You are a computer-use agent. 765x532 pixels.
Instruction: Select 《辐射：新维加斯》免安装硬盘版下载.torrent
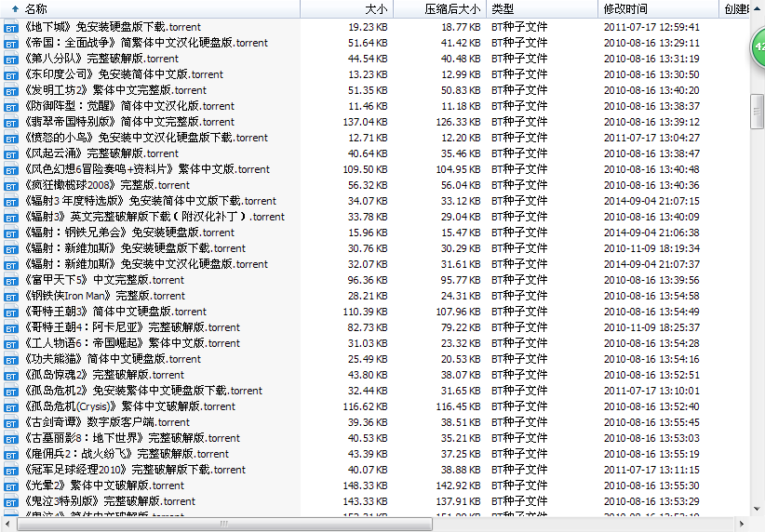pos(135,248)
